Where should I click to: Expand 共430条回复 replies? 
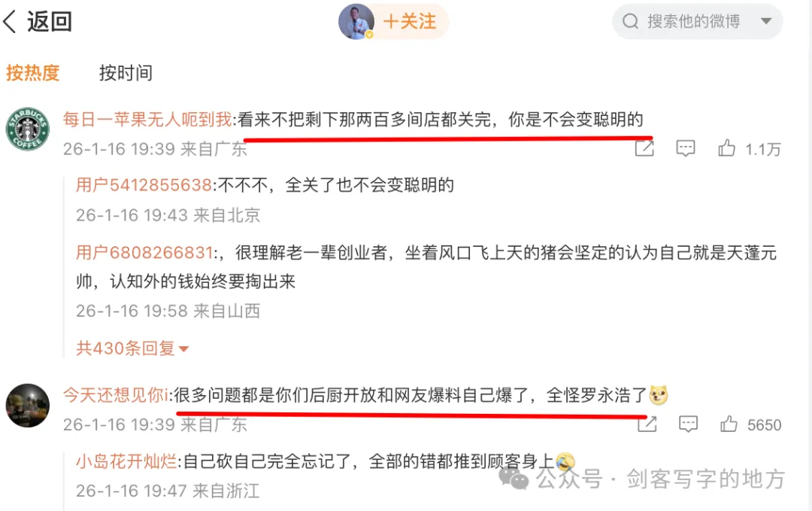click(x=132, y=348)
